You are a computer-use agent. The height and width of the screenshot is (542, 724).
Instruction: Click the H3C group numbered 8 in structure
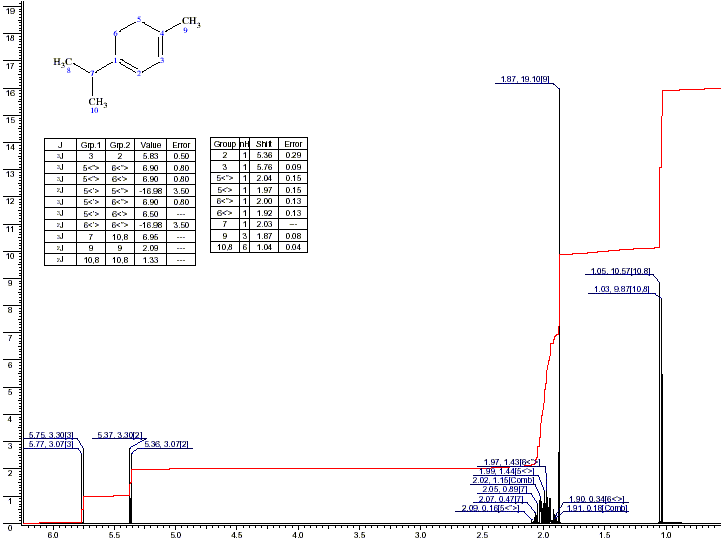click(63, 63)
